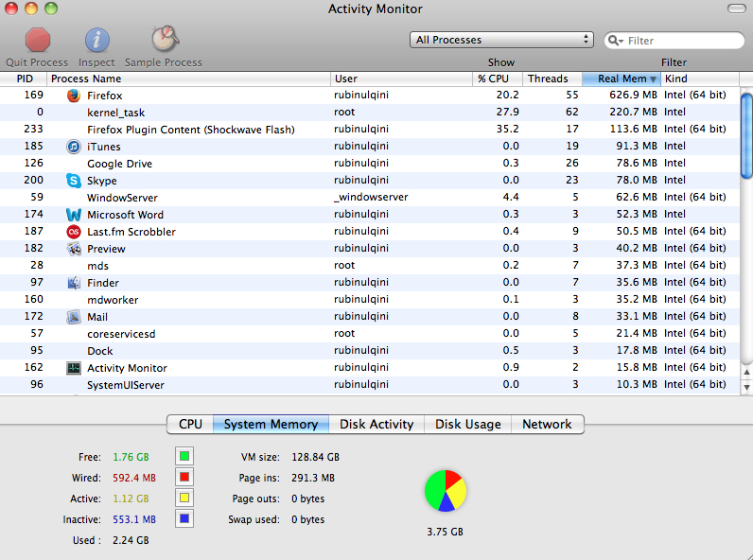The width and height of the screenshot is (753, 560).
Task: Sort by Real Mem column header
Action: pos(622,79)
